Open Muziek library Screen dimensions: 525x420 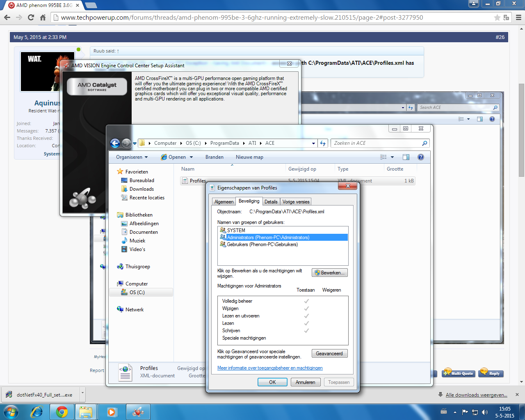137,241
